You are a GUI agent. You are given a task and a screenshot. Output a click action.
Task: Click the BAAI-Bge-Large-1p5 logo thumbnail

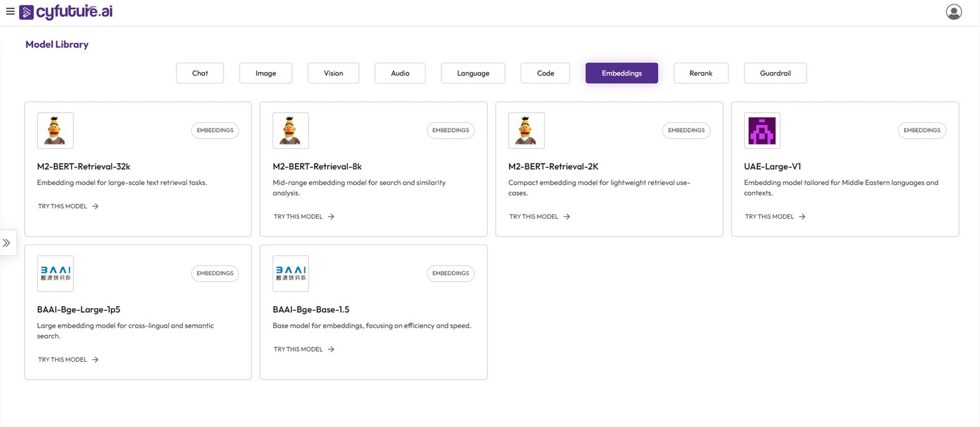coord(55,274)
